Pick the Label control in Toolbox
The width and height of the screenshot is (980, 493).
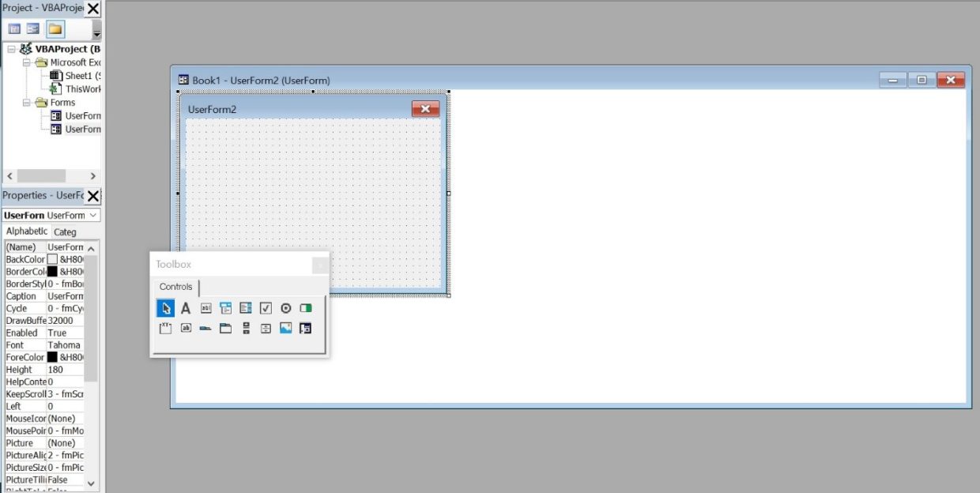(186, 308)
